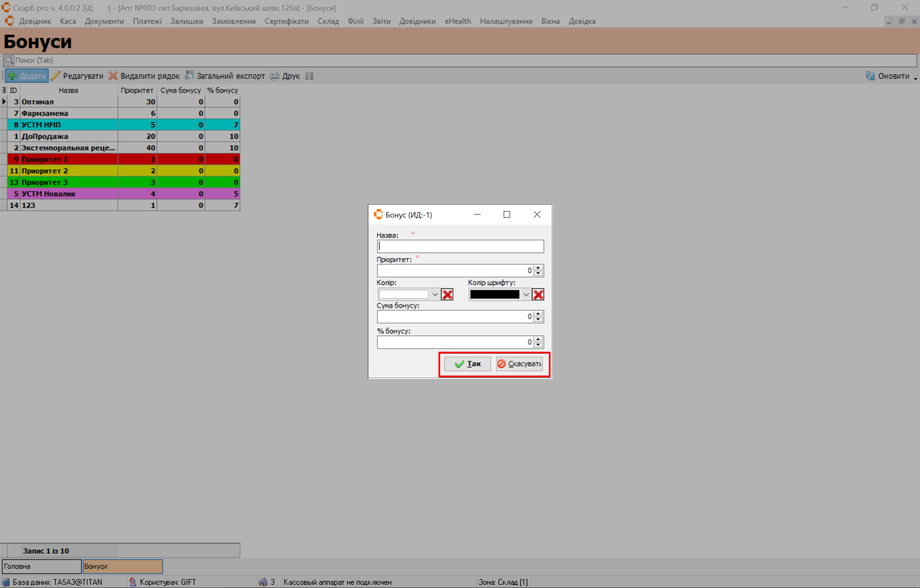Click the printer Друк icon
Viewport: 920px width, 588px height.
275,76
